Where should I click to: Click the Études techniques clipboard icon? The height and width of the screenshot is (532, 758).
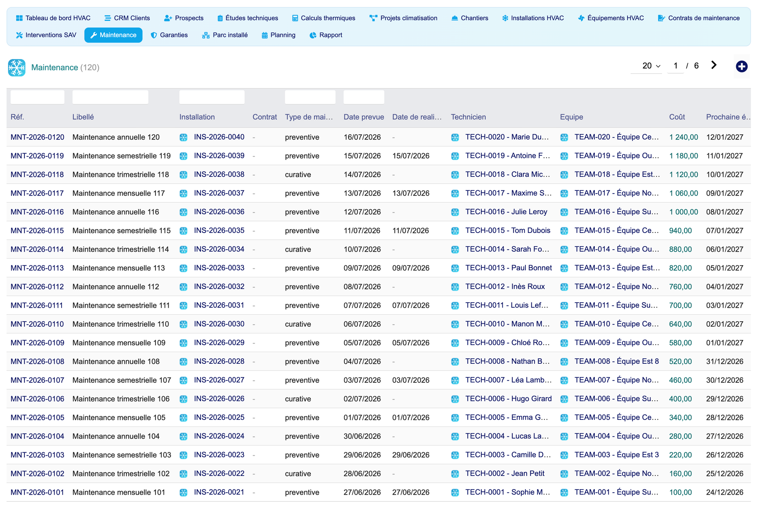220,18
